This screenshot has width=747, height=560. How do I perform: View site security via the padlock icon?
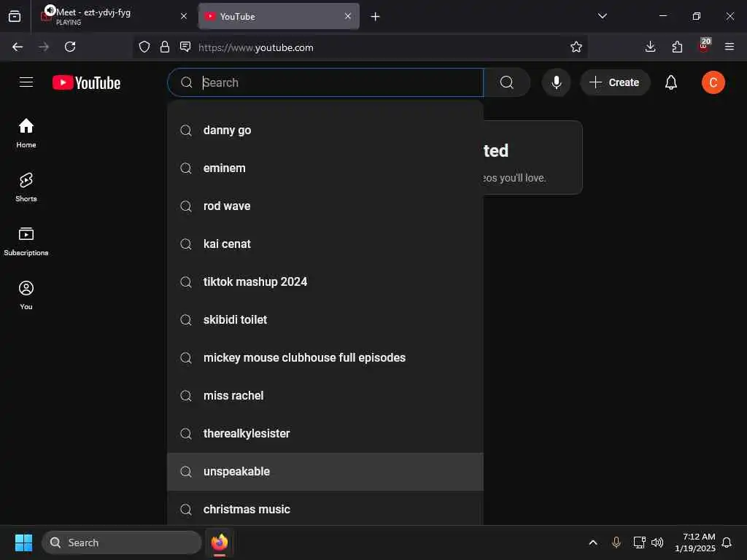click(x=165, y=47)
